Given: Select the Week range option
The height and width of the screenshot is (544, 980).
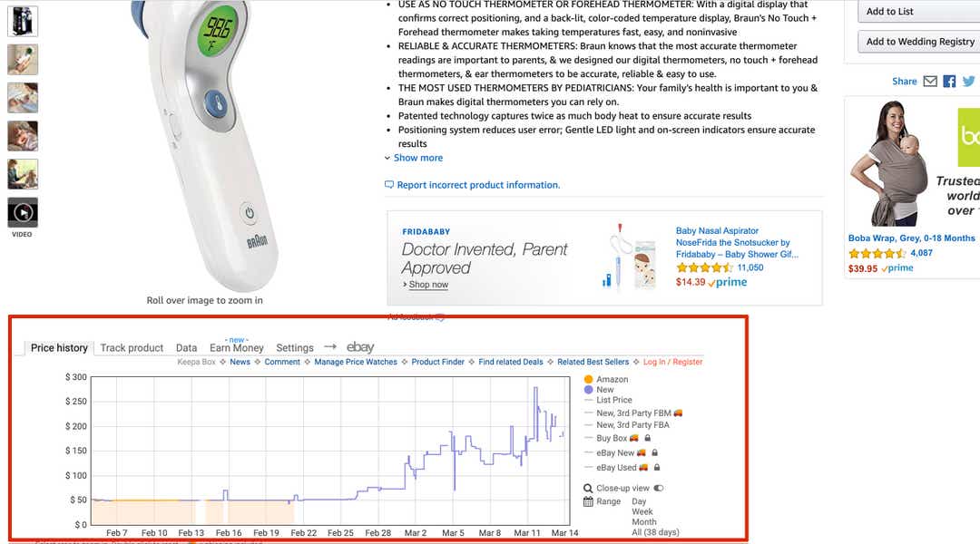Looking at the screenshot, I should [642, 511].
